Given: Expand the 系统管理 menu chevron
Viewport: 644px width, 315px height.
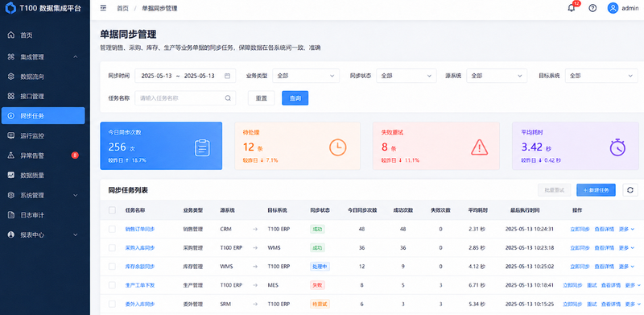Looking at the screenshot, I should [75, 195].
